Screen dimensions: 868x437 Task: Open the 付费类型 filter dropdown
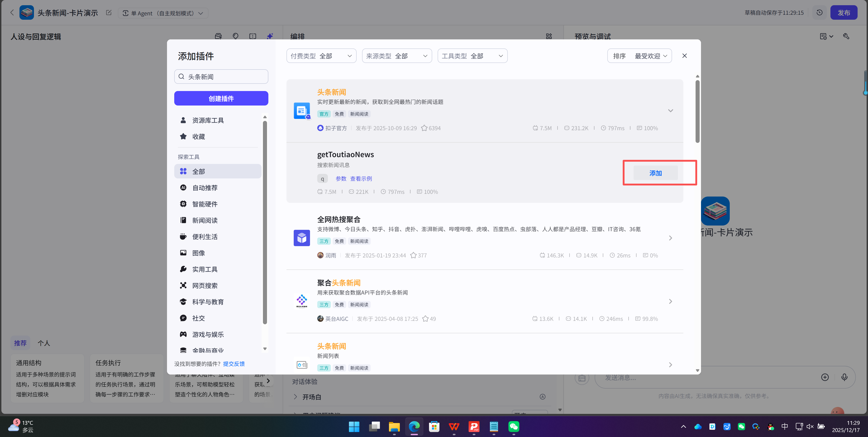[x=321, y=56]
